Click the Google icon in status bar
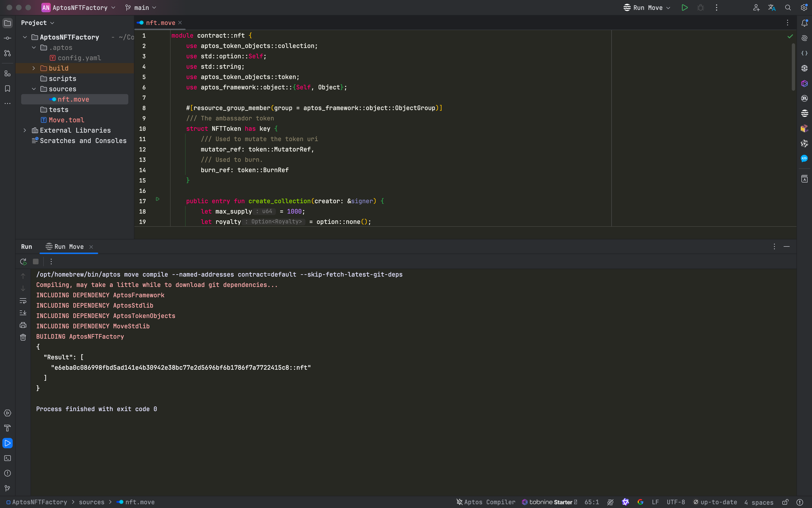812x508 pixels. click(x=640, y=502)
